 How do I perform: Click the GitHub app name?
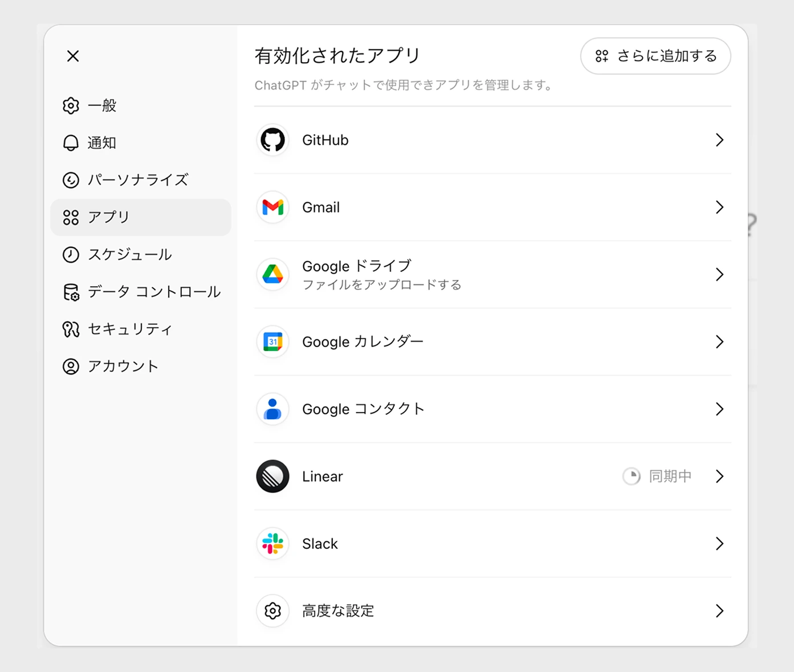[325, 140]
